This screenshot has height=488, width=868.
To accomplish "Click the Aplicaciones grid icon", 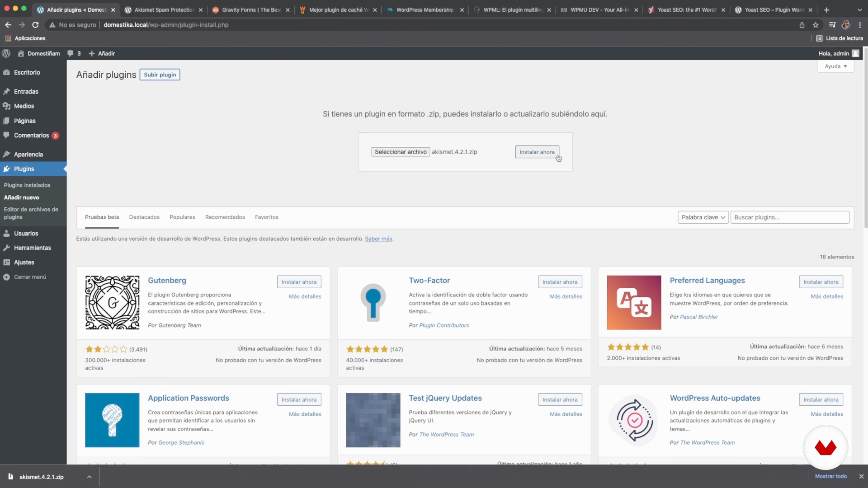I will (x=8, y=38).
